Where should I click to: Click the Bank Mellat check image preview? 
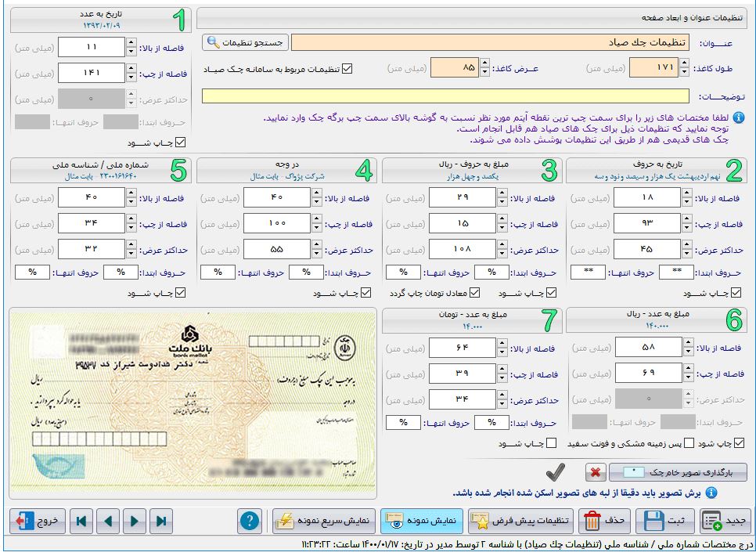coord(192,403)
